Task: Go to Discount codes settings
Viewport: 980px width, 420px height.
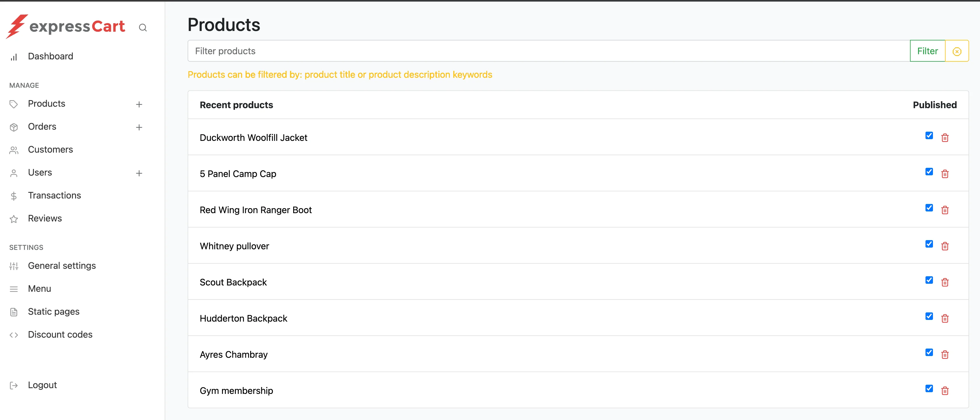Action: (x=60, y=335)
